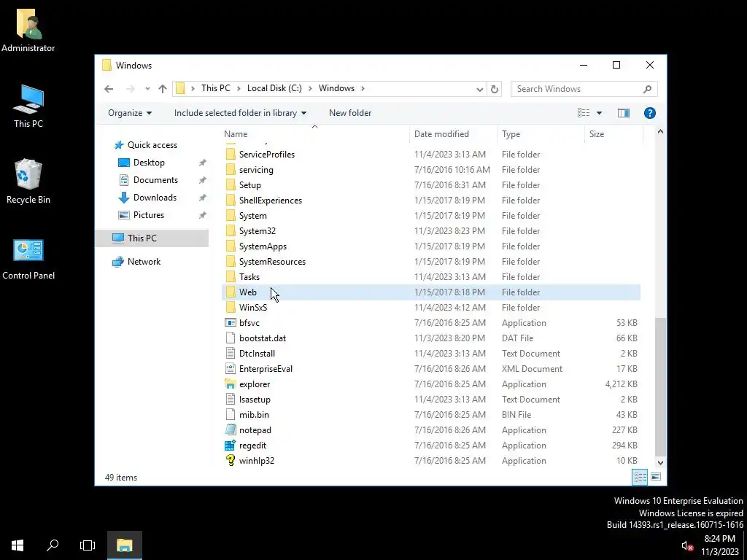
Task: Open the Organize dropdown menu
Action: 130,113
